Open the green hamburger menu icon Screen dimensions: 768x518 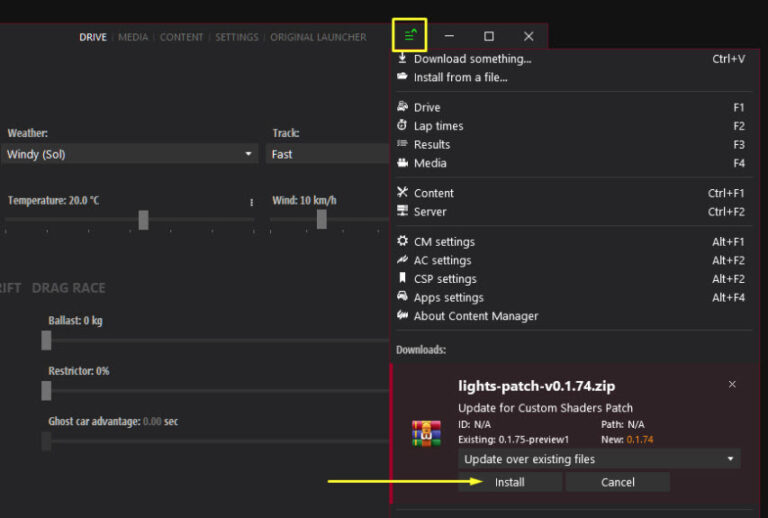pos(410,36)
